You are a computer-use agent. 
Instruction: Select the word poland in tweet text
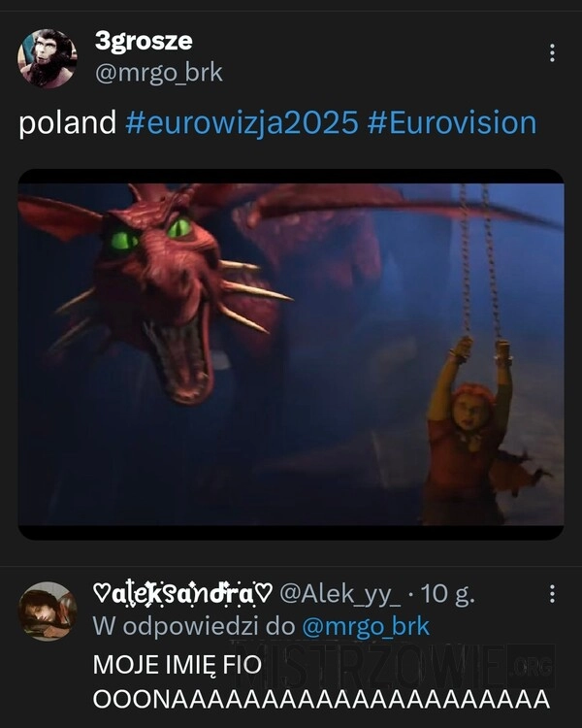[x=67, y=123]
